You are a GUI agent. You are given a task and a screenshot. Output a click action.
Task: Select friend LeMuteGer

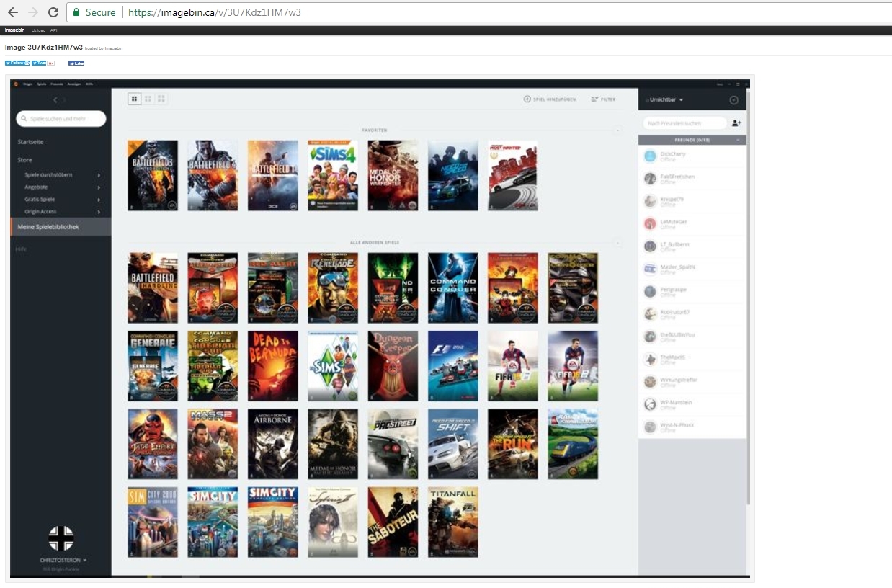pos(692,224)
